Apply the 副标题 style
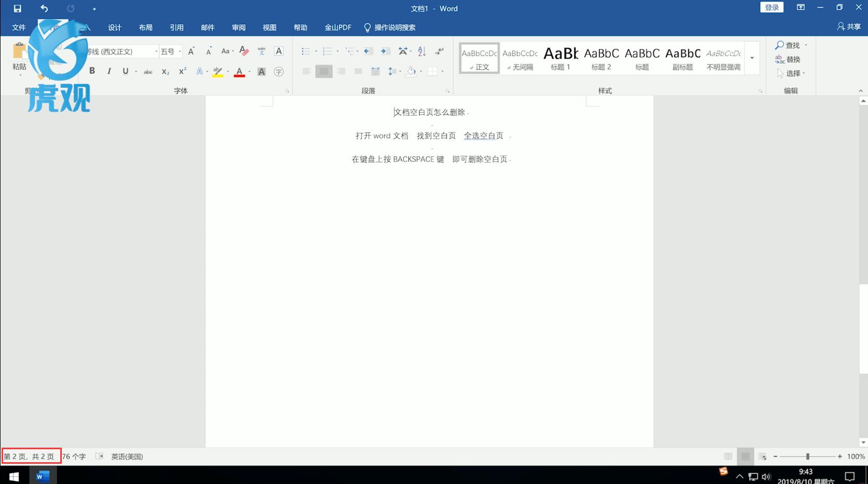 point(683,58)
